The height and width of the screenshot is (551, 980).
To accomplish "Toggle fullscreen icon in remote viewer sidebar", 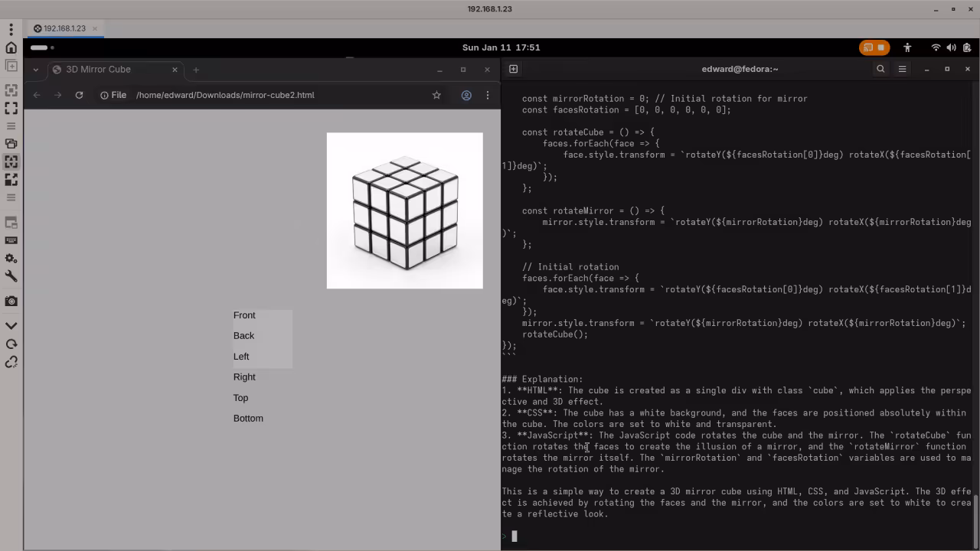I will [x=11, y=109].
